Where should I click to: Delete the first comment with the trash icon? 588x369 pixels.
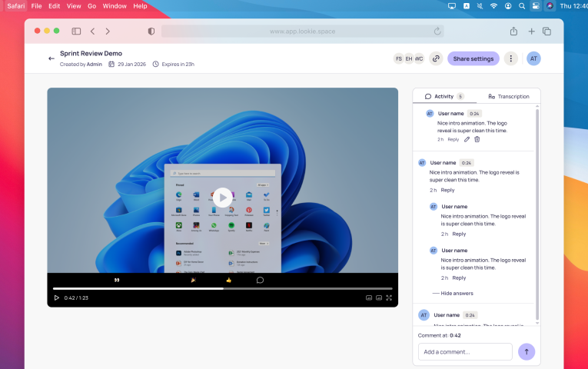coord(477,139)
